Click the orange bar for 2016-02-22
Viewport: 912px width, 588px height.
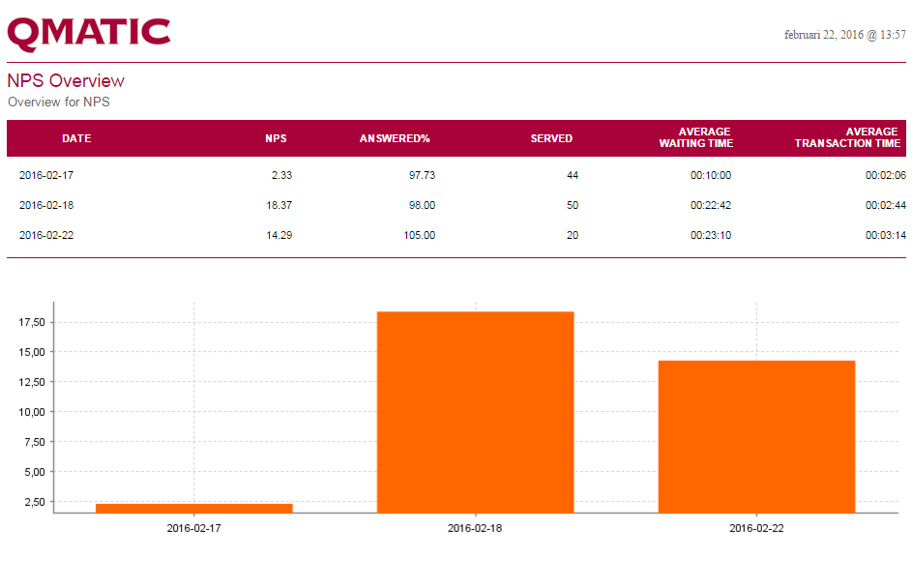756,436
